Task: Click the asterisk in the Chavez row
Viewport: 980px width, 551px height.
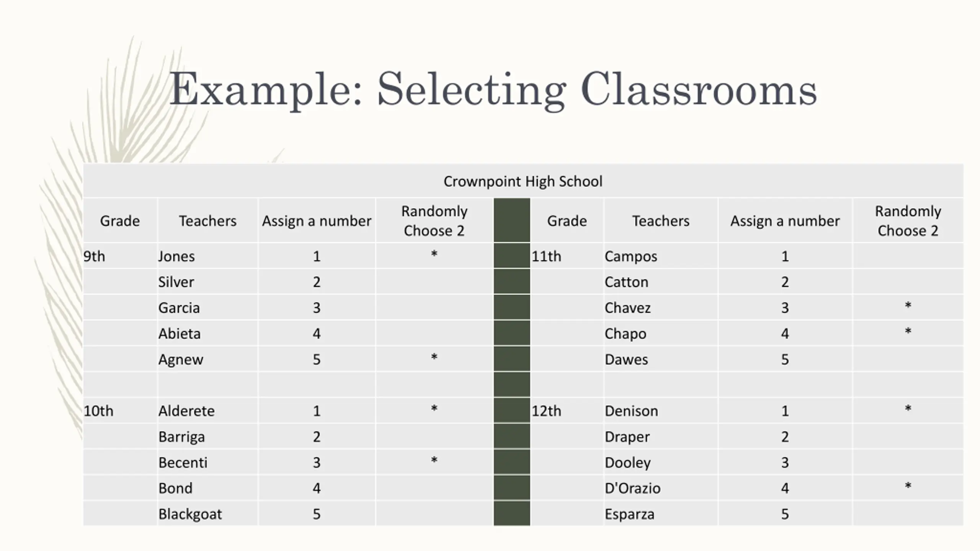Action: (x=908, y=306)
